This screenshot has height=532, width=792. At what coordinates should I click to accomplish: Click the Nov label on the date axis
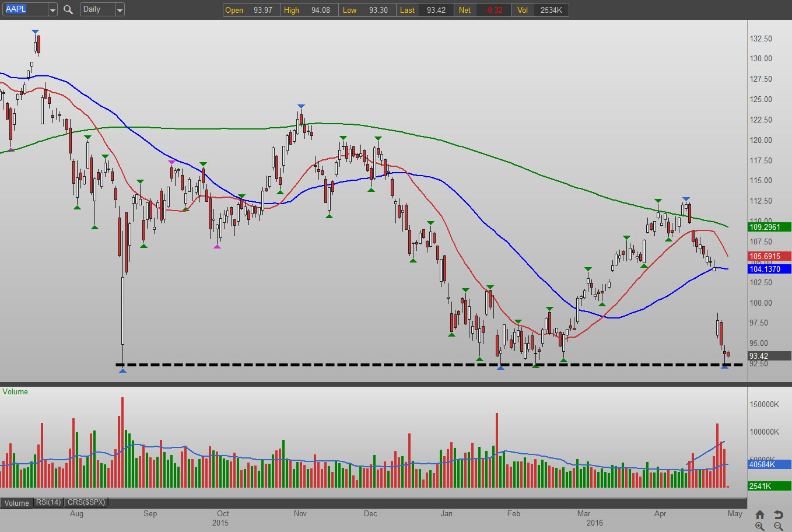click(x=300, y=514)
